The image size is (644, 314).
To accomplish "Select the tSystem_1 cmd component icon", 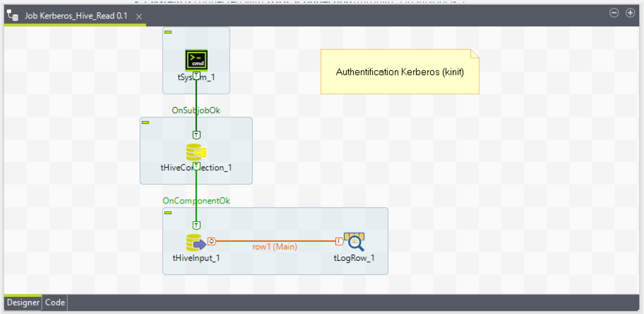I will (x=196, y=60).
